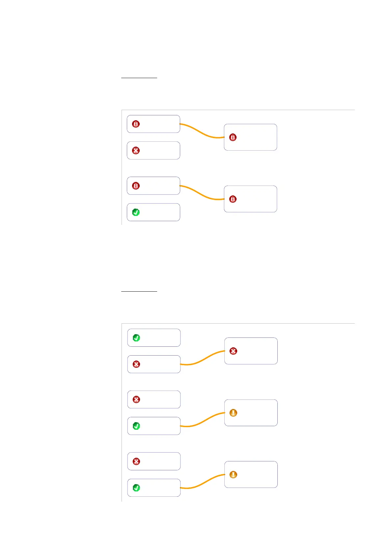Select first diagram's third left node with stop icon
392x555 pixels.
click(154, 186)
